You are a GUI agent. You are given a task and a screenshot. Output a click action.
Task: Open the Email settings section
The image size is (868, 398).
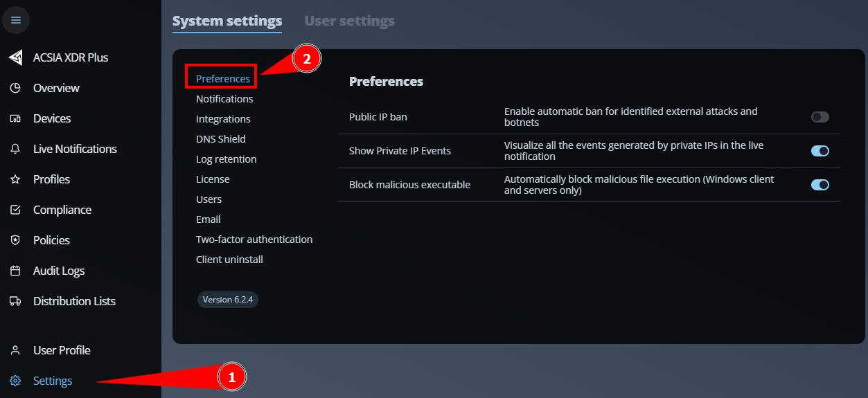pos(209,219)
